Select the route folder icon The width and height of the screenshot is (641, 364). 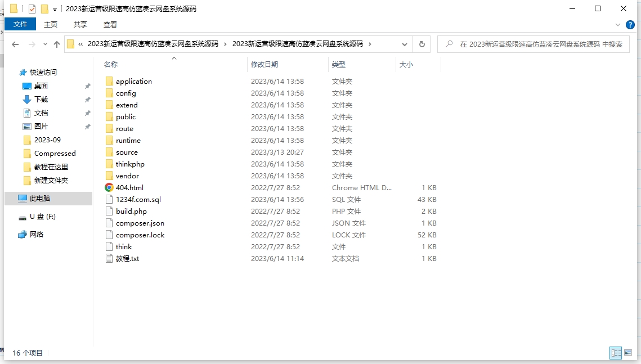tap(109, 129)
